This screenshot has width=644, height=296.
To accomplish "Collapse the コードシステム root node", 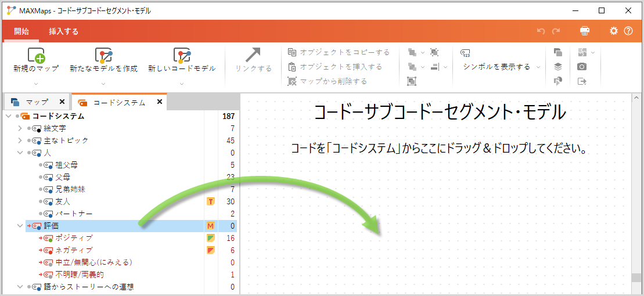I will 9,116.
